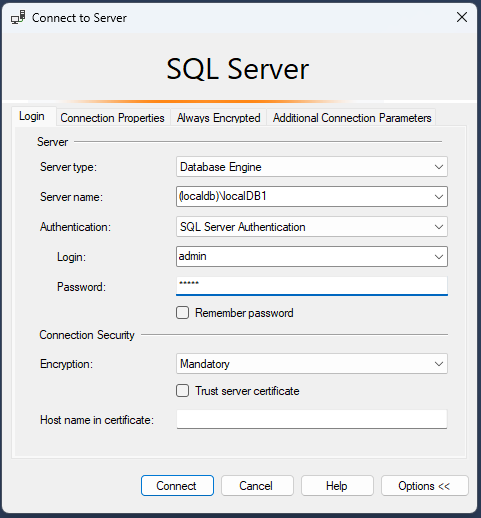The image size is (481, 518).
Task: Click the Host name in certificate: label
Action: click(97, 420)
